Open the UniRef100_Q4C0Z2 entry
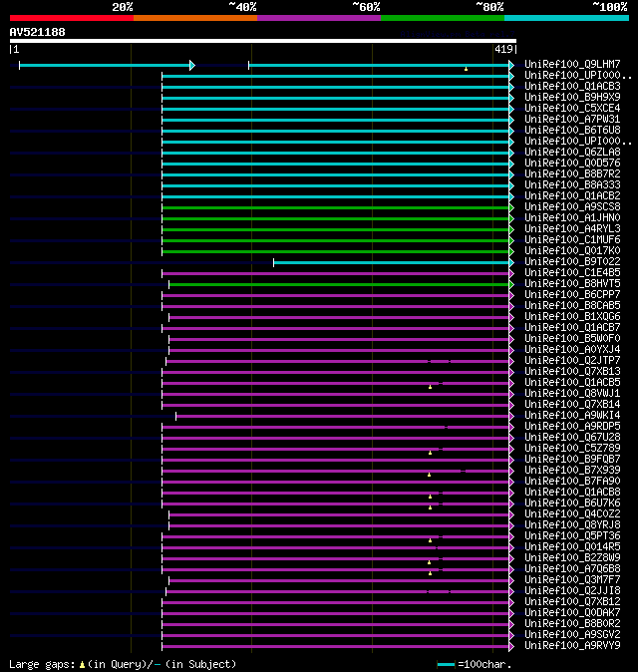638x672 pixels. point(572,513)
